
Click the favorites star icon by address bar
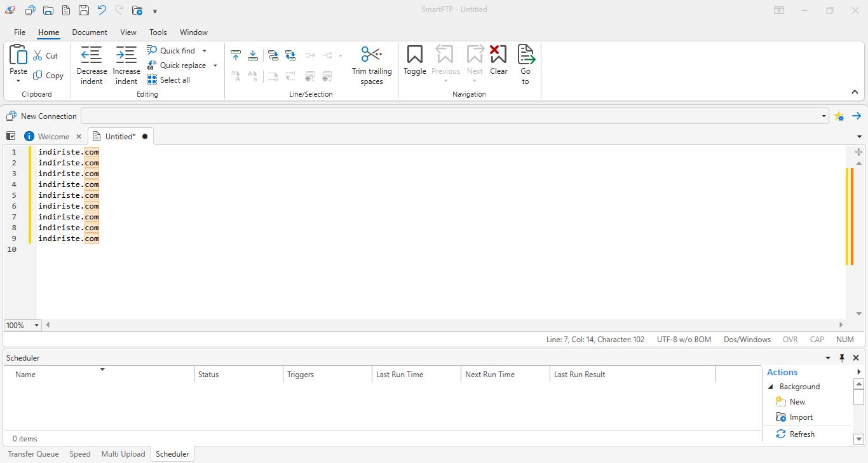coord(839,116)
